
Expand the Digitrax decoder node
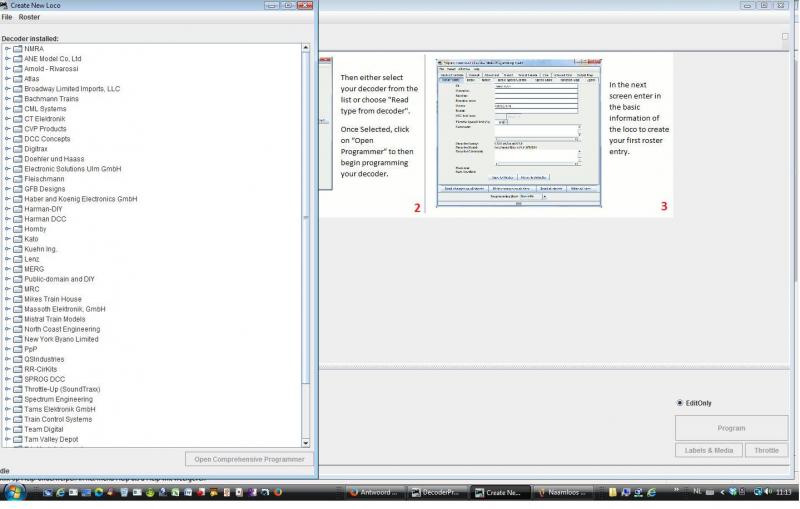tap(7, 149)
